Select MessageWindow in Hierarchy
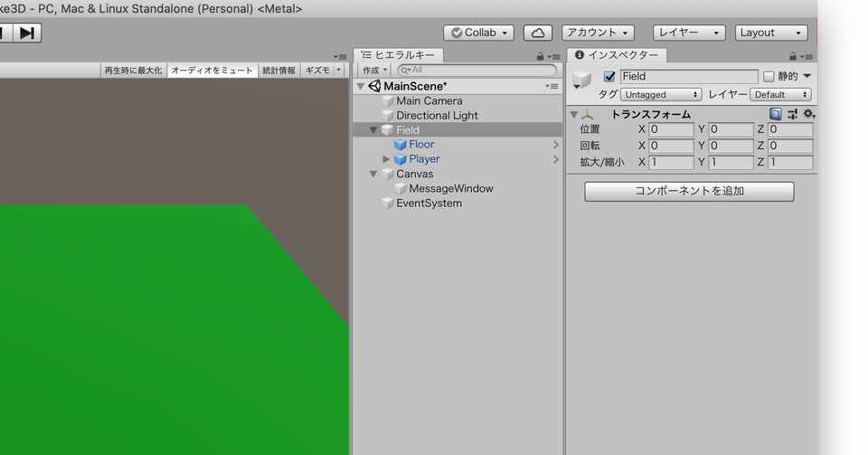Image resolution: width=868 pixels, height=455 pixels. [x=450, y=188]
